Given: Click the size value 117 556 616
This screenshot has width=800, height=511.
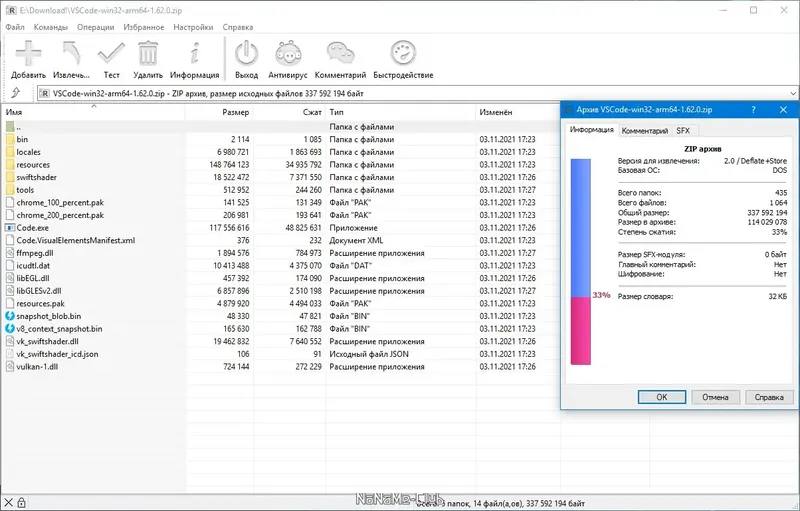Looking at the screenshot, I should tap(229, 228).
